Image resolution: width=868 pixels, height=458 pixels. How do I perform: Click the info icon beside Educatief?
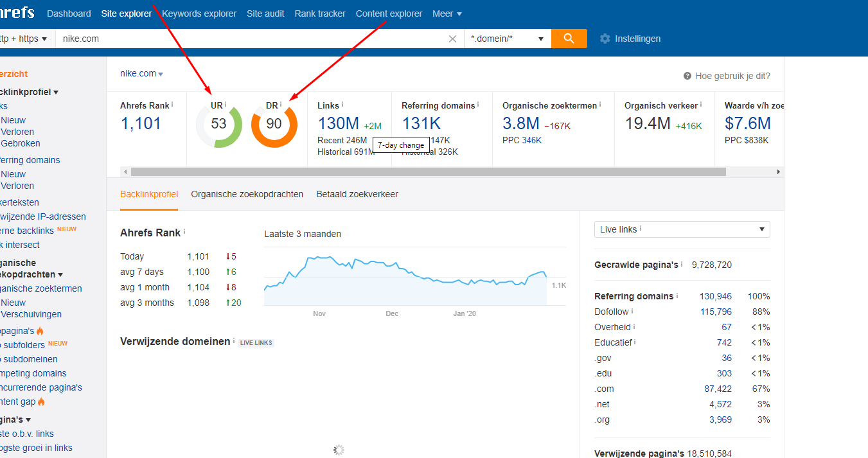point(635,342)
